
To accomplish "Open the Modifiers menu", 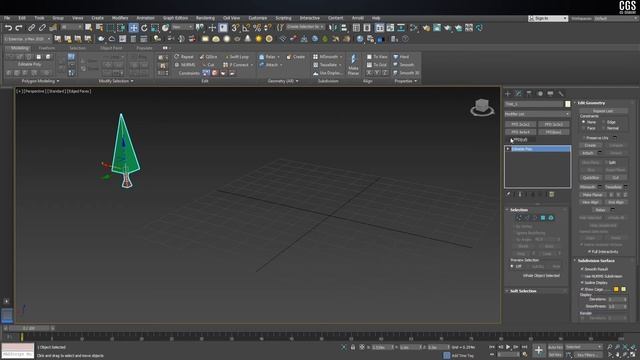I will point(120,18).
